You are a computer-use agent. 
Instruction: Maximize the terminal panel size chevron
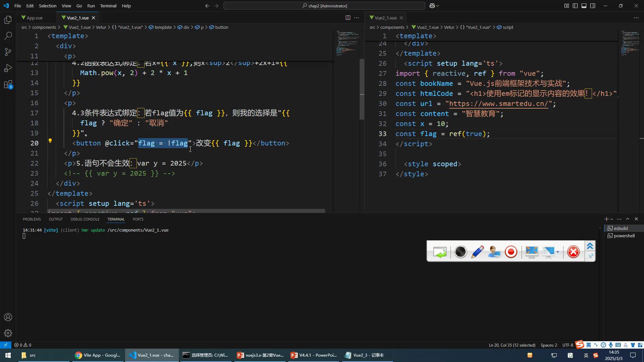[x=628, y=219]
